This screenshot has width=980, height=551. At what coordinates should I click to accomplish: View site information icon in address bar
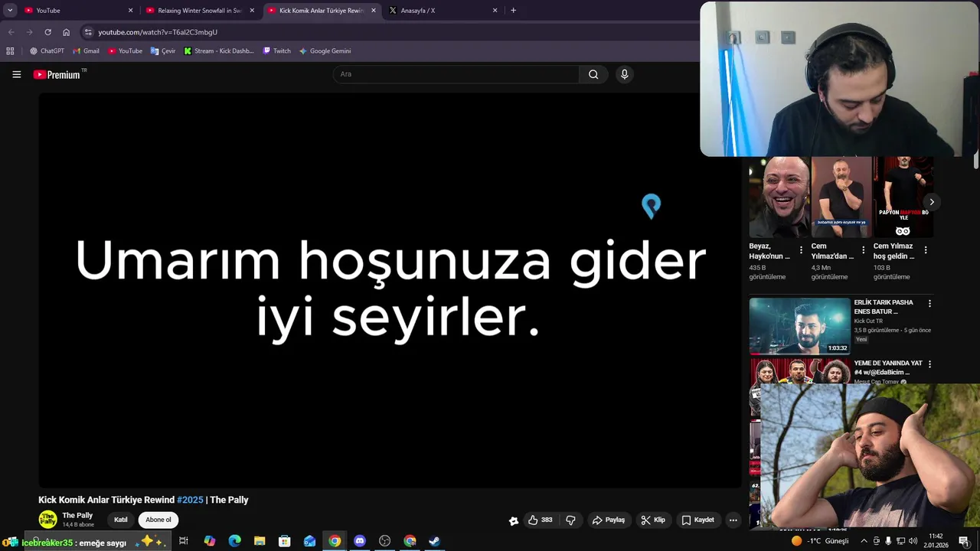pos(88,32)
